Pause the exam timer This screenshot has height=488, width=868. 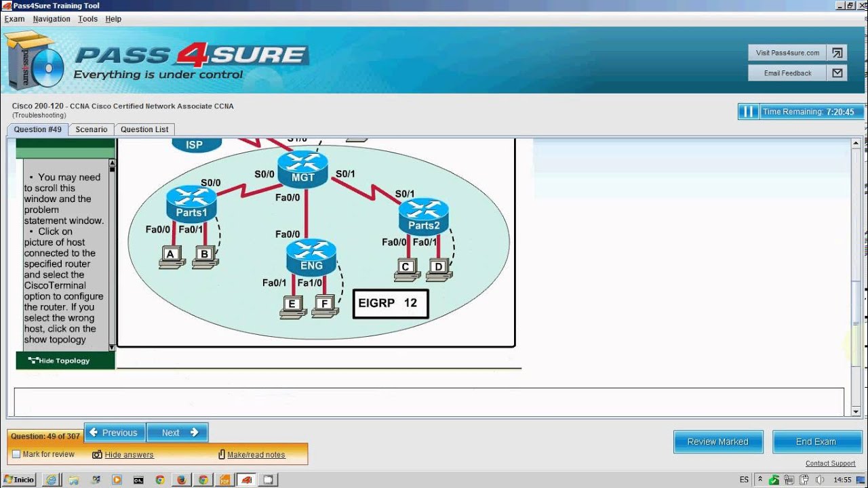(748, 112)
